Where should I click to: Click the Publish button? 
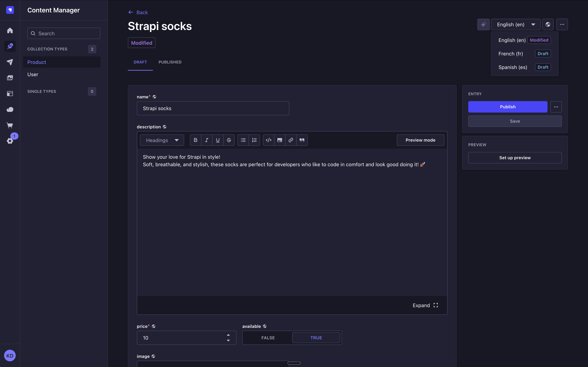[508, 107]
